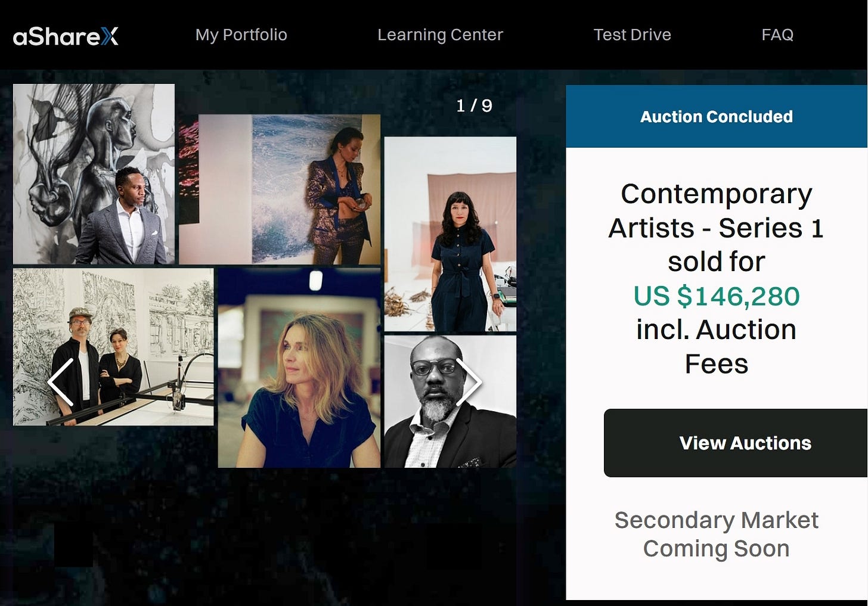The height and width of the screenshot is (606, 868).
Task: Select the bearded man with glasses photo
Action: click(450, 402)
